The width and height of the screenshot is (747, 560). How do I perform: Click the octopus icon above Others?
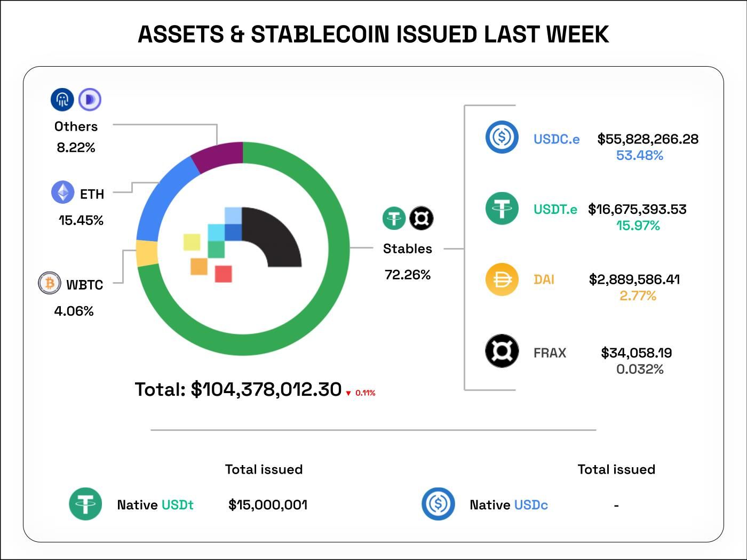[62, 99]
